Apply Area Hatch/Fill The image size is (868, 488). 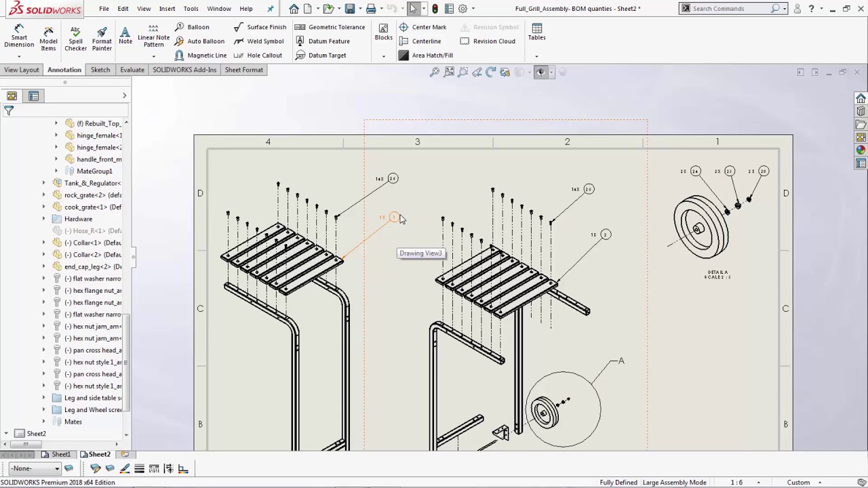pos(426,56)
